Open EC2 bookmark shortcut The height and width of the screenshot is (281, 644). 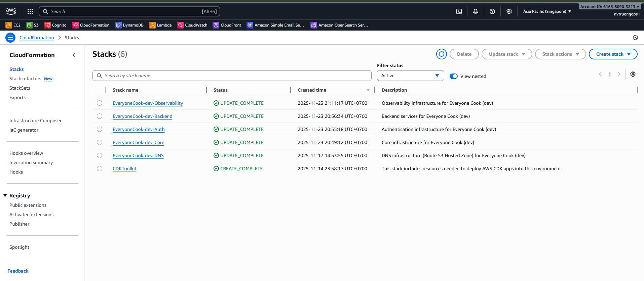13,25
